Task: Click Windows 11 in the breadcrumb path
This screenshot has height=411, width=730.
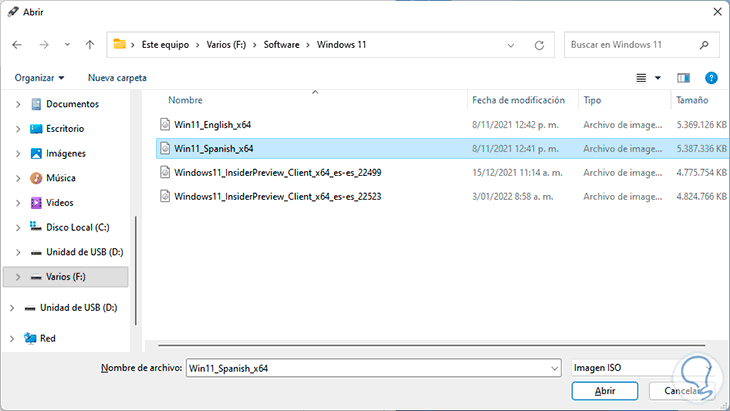Action: (x=341, y=45)
